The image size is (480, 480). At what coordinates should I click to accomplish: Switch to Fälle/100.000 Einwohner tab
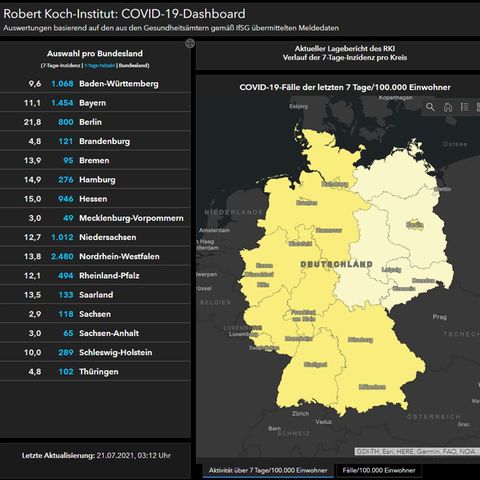point(379,470)
